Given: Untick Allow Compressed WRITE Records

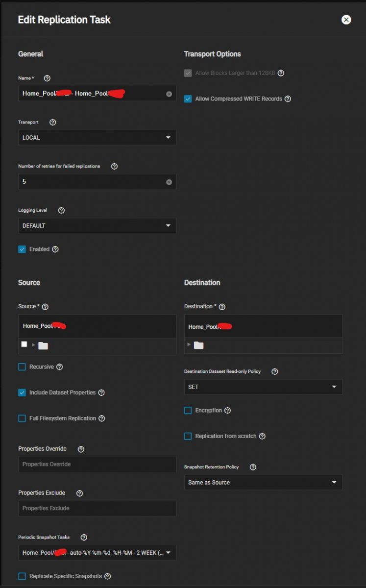Looking at the screenshot, I should coord(188,99).
